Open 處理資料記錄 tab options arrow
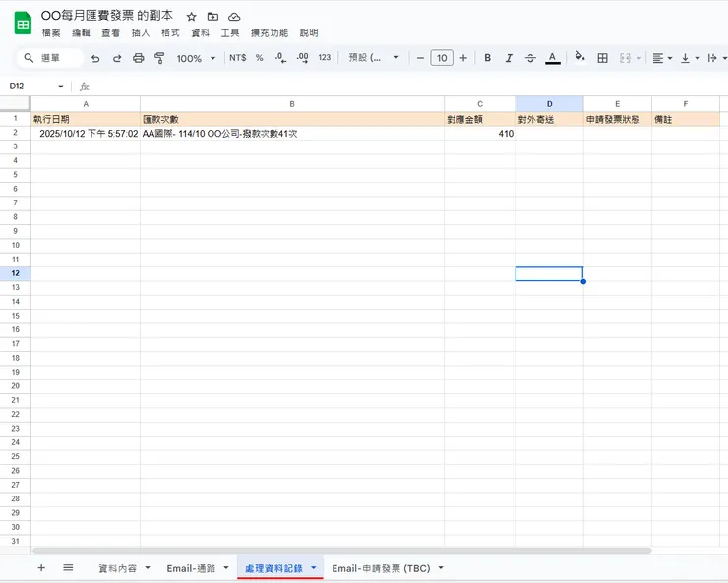728x583 pixels. 314,567
